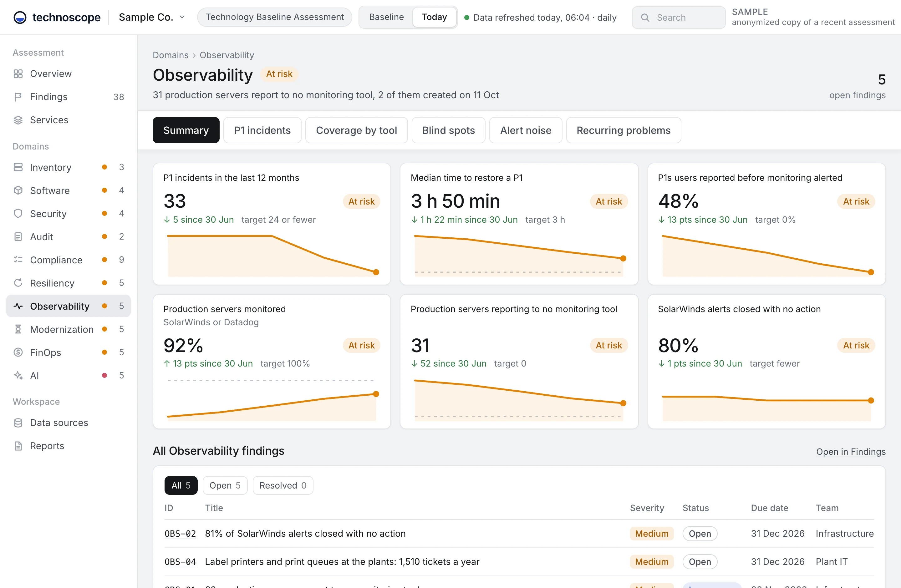Viewport: 901px width, 588px height.
Task: Switch view to Today
Action: [x=434, y=17]
